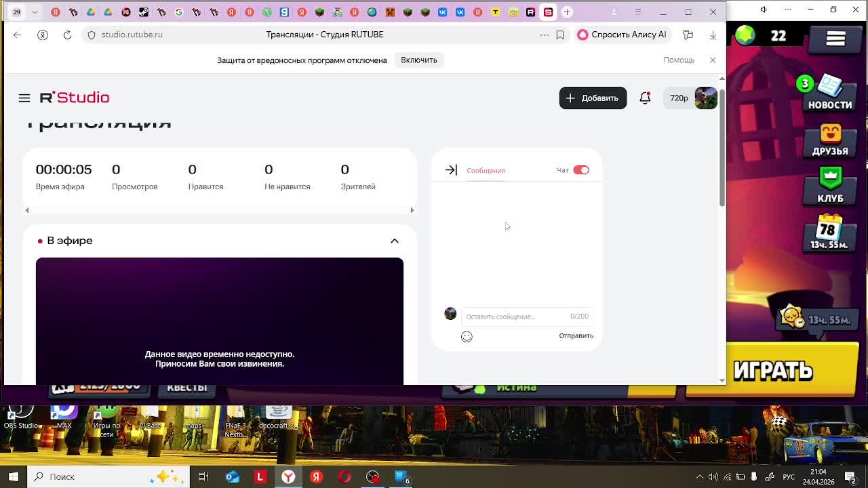Screen dimensions: 868x488
Task: Show hidden system tray icons
Action: tap(700, 476)
